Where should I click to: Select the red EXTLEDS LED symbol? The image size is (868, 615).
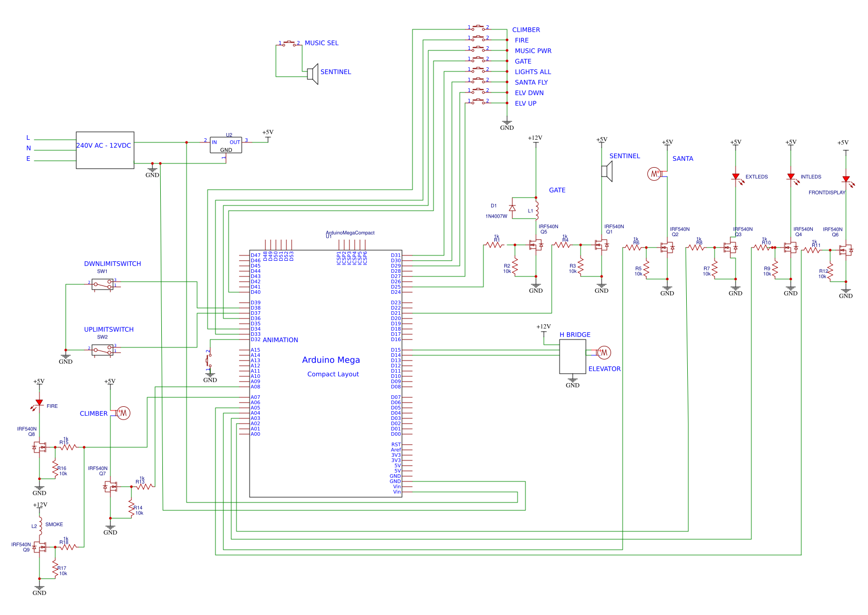tap(736, 177)
